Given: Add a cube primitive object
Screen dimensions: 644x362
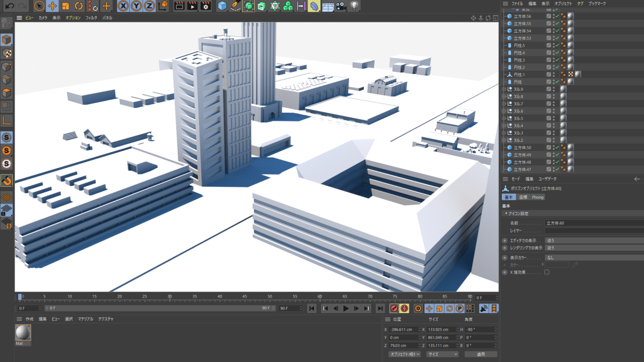Looking at the screenshot, I should click(x=222, y=6).
